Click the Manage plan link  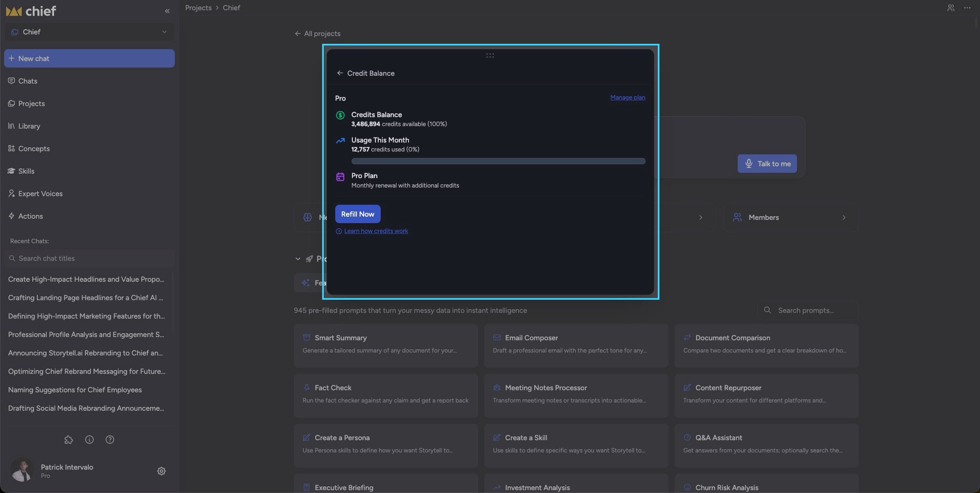[x=628, y=97]
